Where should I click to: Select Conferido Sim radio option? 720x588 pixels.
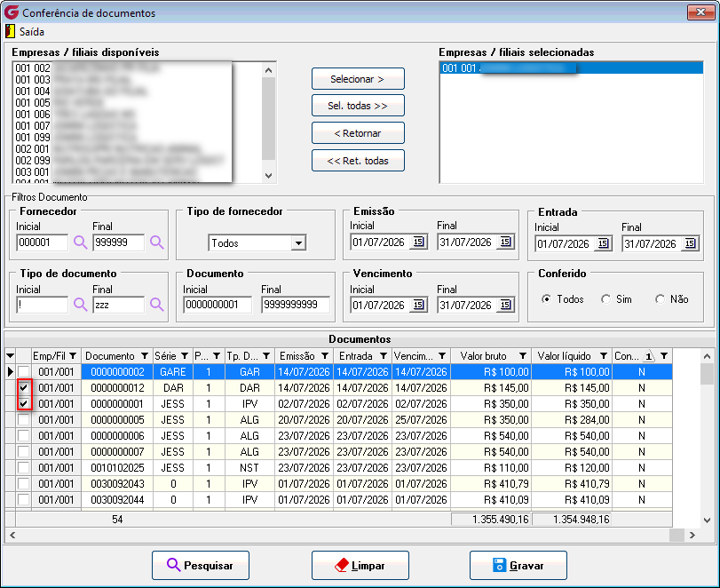pos(605,299)
